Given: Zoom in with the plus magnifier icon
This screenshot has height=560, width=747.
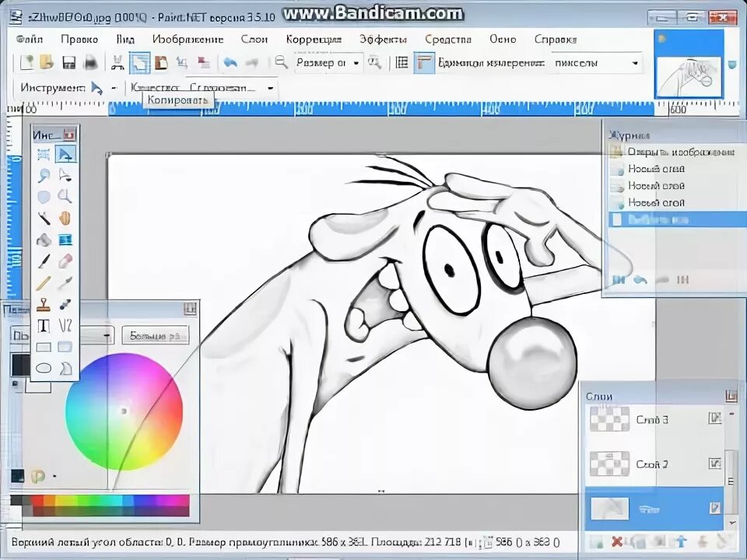Looking at the screenshot, I should click(x=374, y=63).
